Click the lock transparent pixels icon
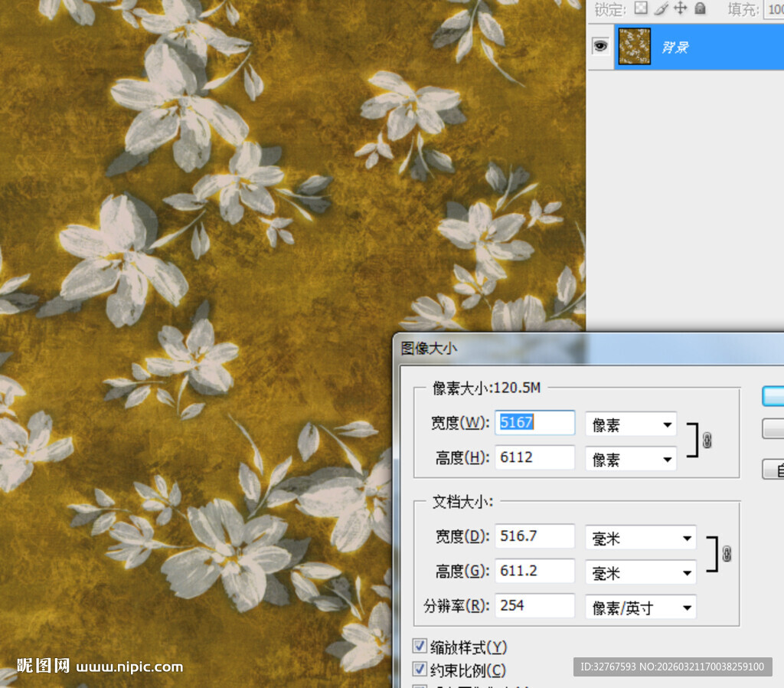 (x=641, y=8)
